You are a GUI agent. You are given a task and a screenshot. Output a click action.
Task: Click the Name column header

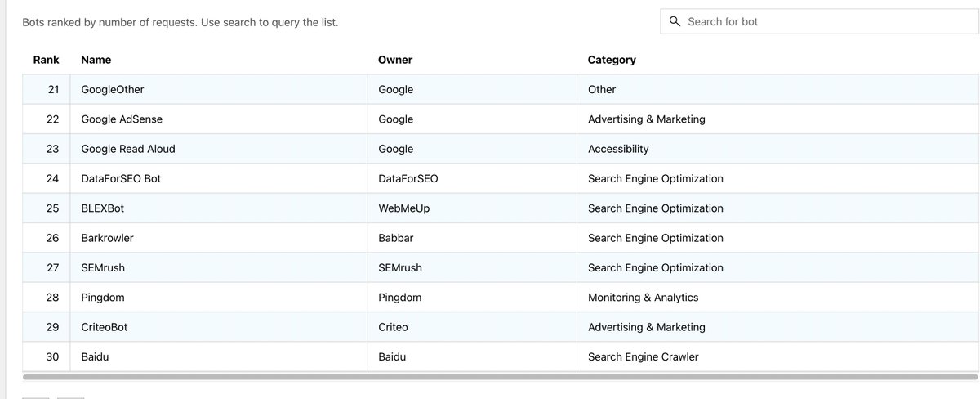(96, 60)
